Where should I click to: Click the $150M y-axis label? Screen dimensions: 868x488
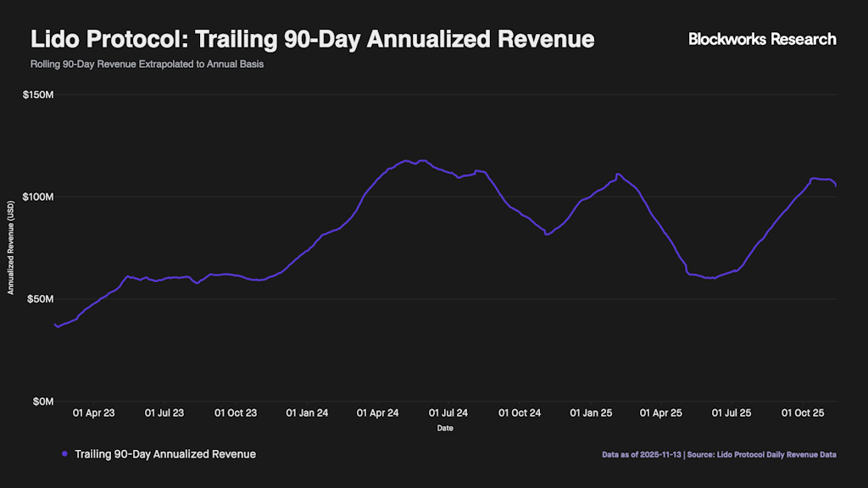pyautogui.click(x=39, y=95)
